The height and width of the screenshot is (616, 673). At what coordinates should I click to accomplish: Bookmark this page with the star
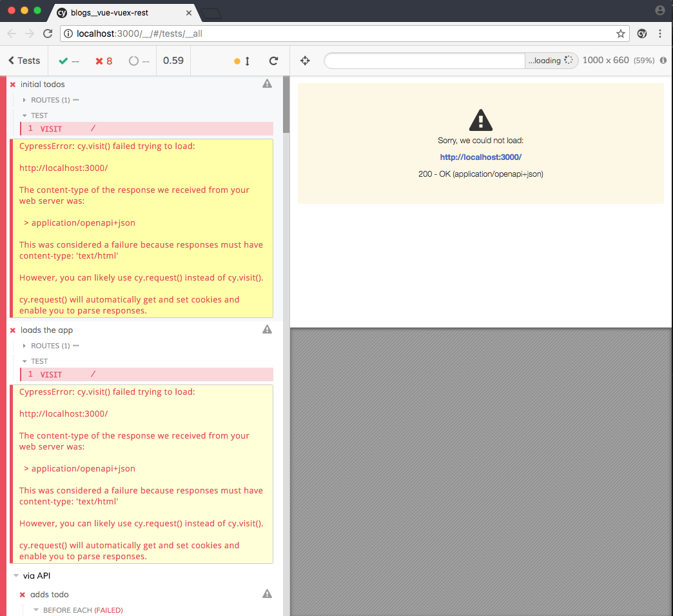tap(620, 34)
